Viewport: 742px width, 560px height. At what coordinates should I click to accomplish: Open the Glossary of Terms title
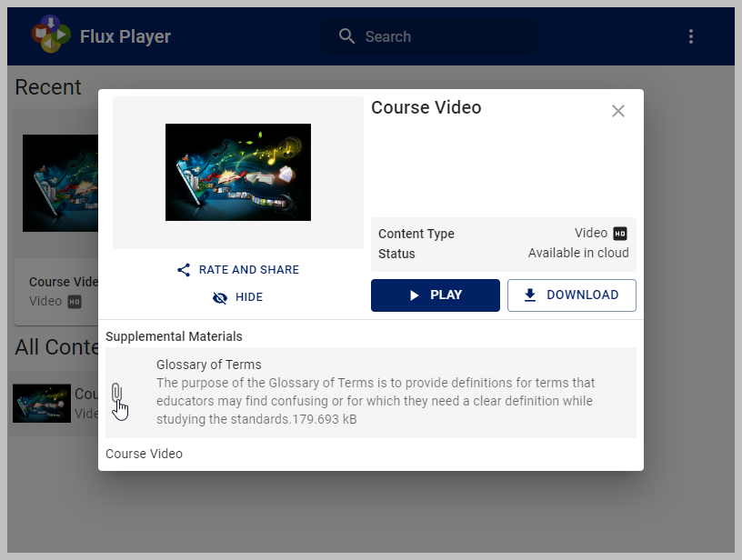209,365
